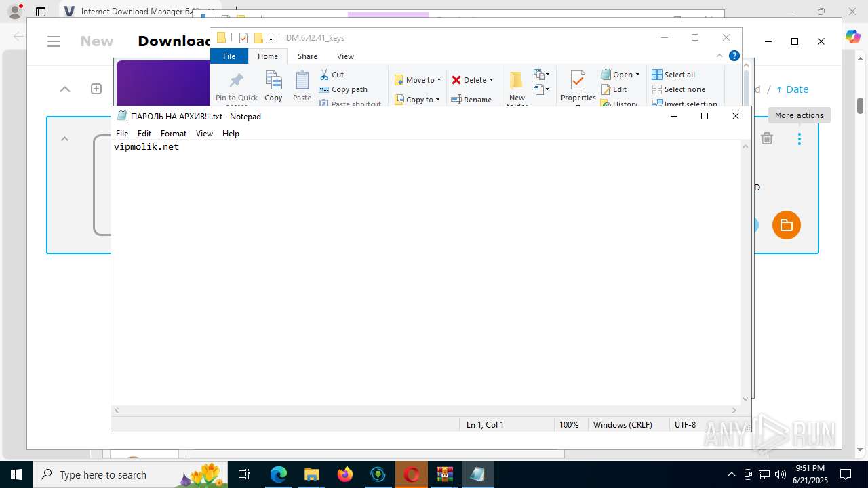Click the hamburger menu in download manager
868x488 pixels.
tap(54, 41)
